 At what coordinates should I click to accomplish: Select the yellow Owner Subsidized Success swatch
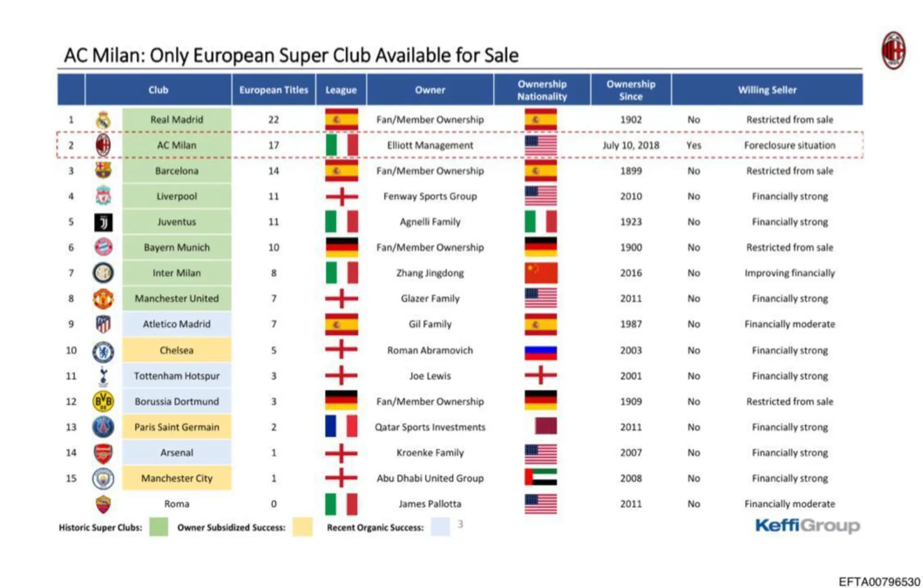tap(302, 527)
